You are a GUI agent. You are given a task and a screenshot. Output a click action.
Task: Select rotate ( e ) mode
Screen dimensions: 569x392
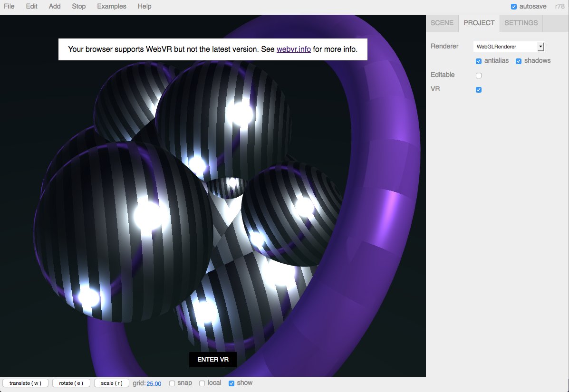tap(71, 383)
